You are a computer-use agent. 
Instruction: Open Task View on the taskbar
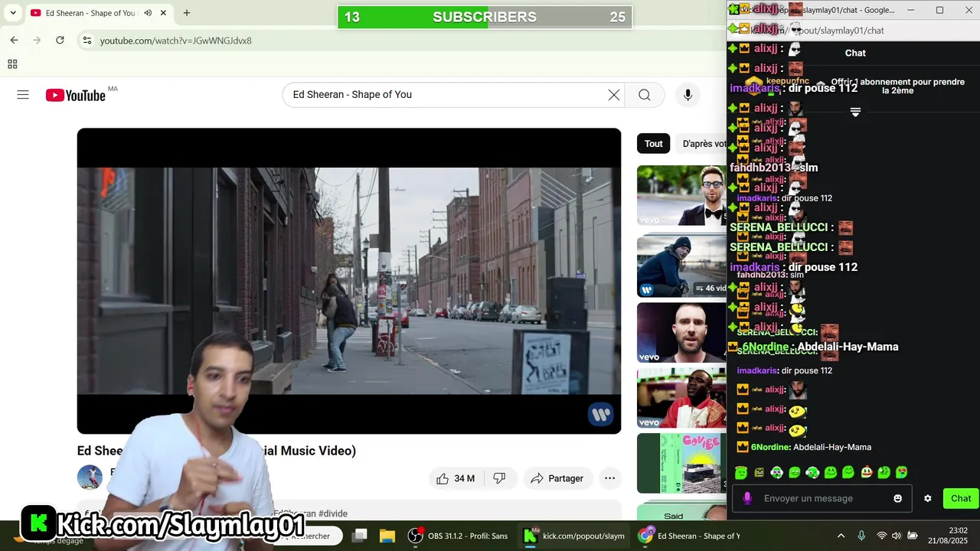click(x=360, y=536)
